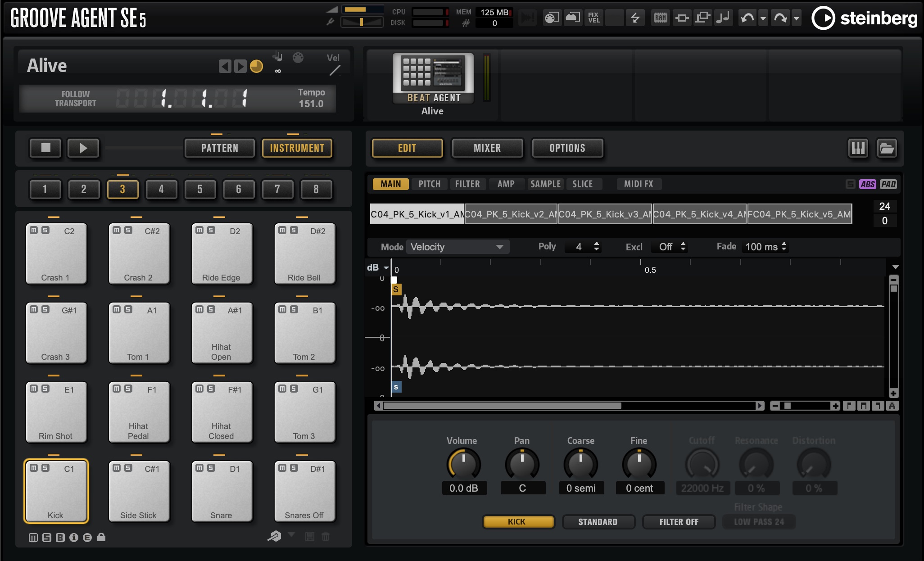Image resolution: width=924 pixels, height=561 pixels.
Task: Toggle the global lock icon under pads
Action: coord(101,537)
